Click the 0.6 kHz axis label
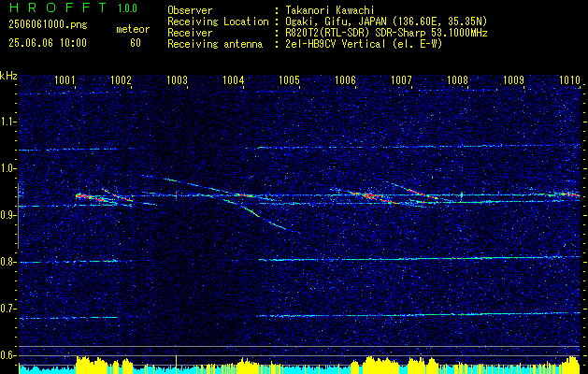The image size is (588, 374). pyautogui.click(x=8, y=355)
